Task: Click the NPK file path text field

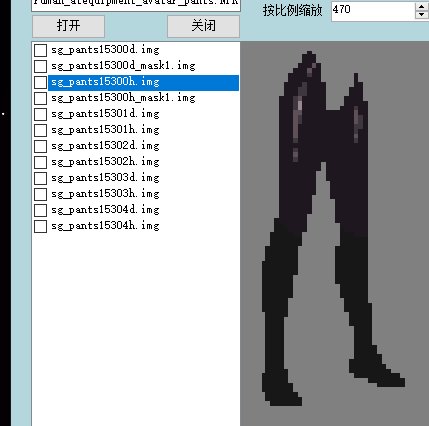Action: (136, 5)
